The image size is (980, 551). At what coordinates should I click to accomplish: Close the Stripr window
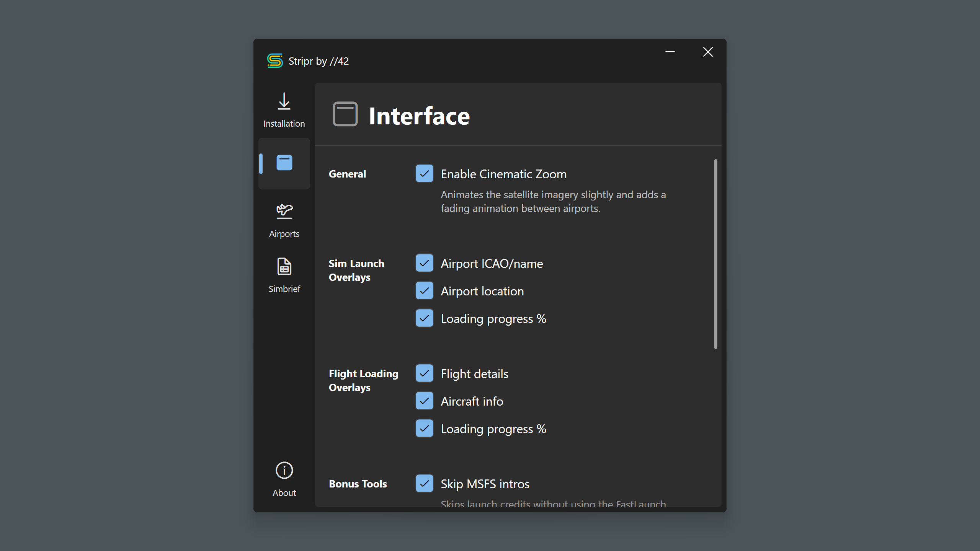(708, 52)
